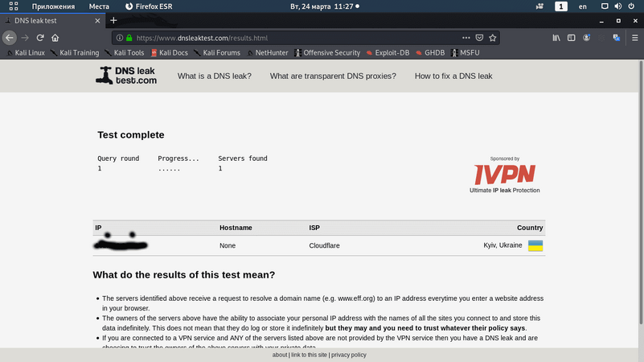Save page to Pocket icon

pos(479,38)
